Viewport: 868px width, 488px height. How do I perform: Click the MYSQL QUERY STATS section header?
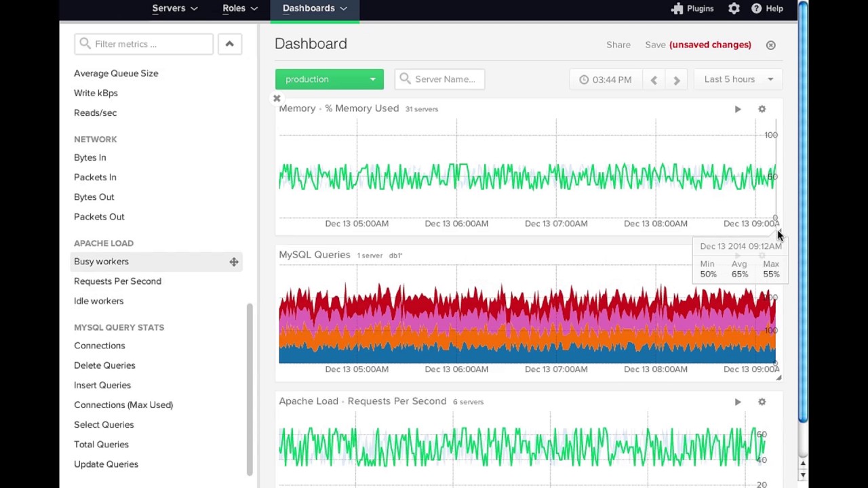[119, 327]
